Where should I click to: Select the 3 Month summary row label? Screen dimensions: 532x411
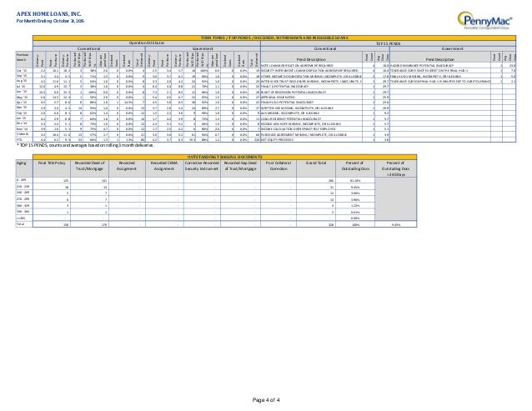point(23,134)
